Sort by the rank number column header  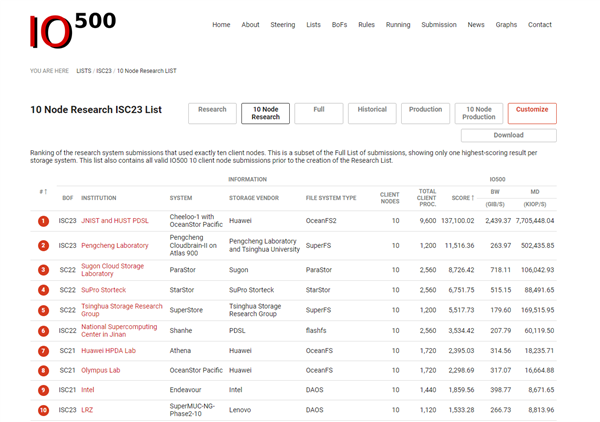click(43, 192)
